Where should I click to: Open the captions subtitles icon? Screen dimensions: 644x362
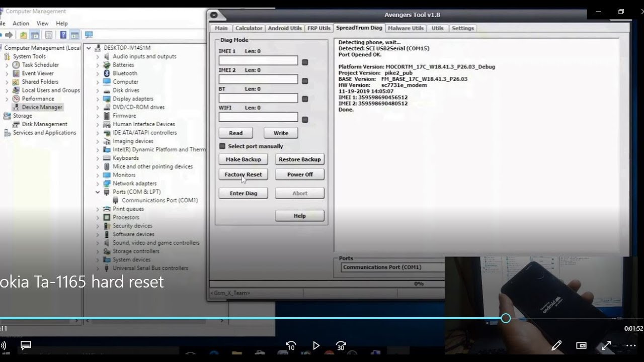26,345
